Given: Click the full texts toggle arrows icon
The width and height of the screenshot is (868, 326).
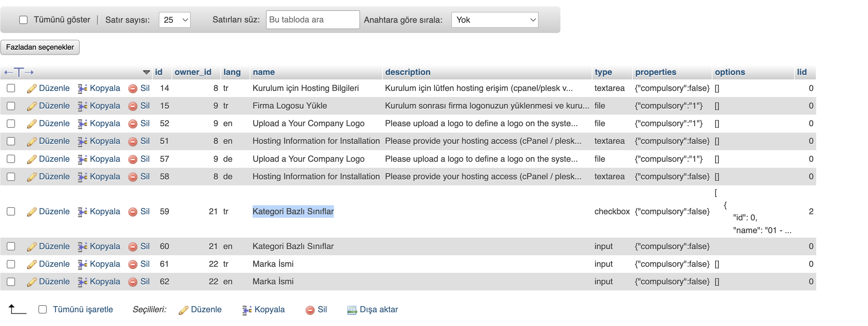Looking at the screenshot, I should tap(19, 72).
